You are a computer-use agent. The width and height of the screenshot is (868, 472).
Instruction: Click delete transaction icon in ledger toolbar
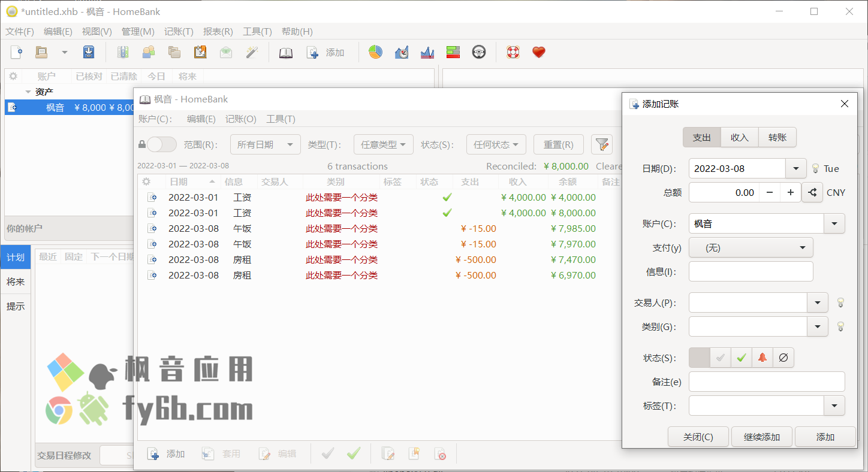(x=440, y=454)
